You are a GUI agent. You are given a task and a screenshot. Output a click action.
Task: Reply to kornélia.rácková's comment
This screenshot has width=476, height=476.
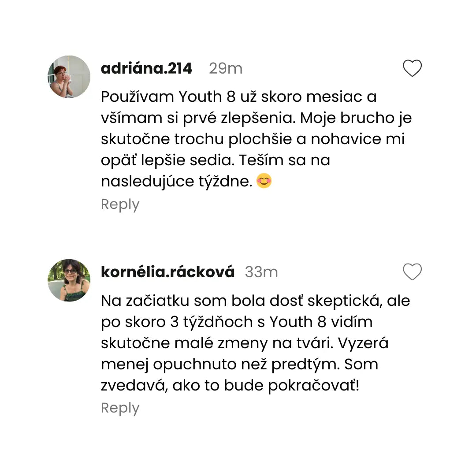[x=120, y=408]
